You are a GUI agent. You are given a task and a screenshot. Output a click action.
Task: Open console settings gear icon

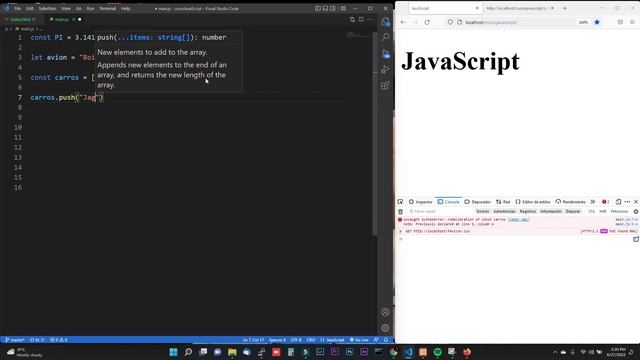click(x=636, y=211)
